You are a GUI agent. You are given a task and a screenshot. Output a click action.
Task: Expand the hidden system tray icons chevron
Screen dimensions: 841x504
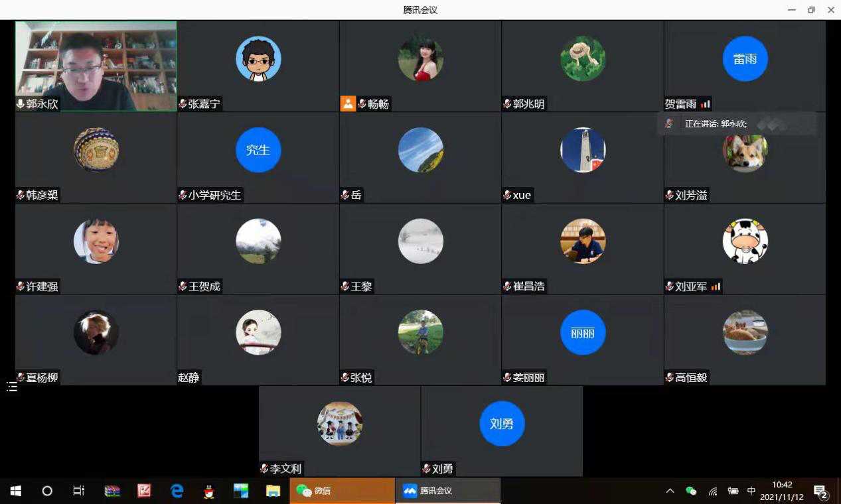point(670,491)
